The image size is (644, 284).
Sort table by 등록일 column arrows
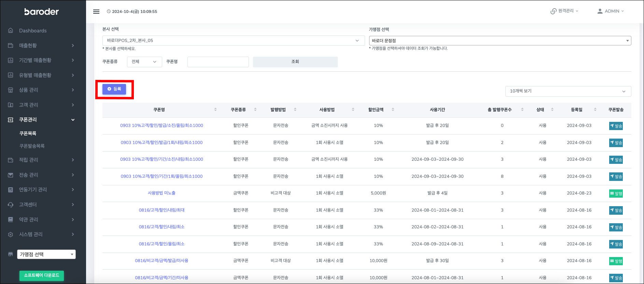tap(595, 110)
